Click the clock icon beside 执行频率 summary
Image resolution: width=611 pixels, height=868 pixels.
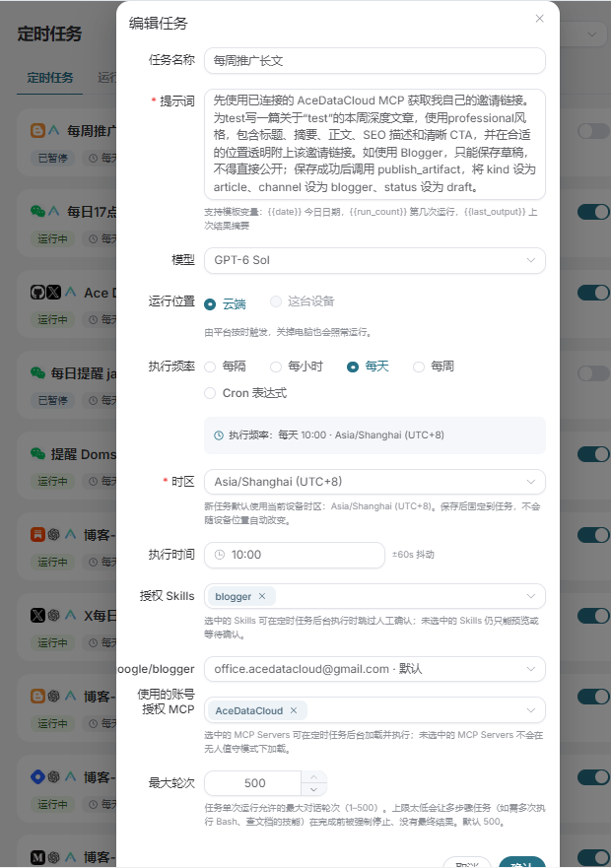coord(219,435)
